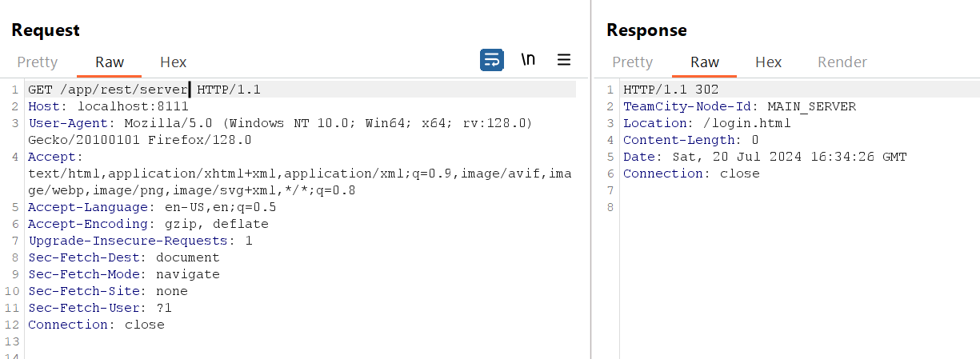This screenshot has height=359, width=980.
Task: Open the Response Render tab
Action: (x=842, y=62)
